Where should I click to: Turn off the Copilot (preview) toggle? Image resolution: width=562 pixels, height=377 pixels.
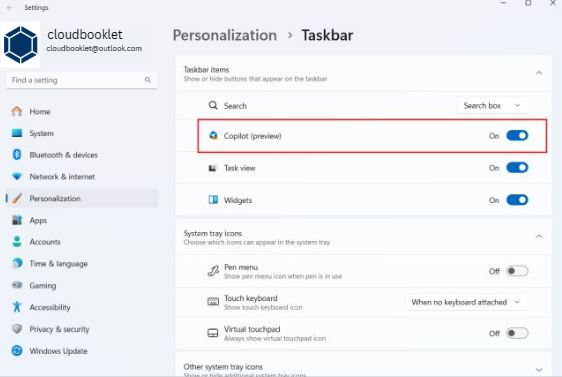[x=517, y=135]
